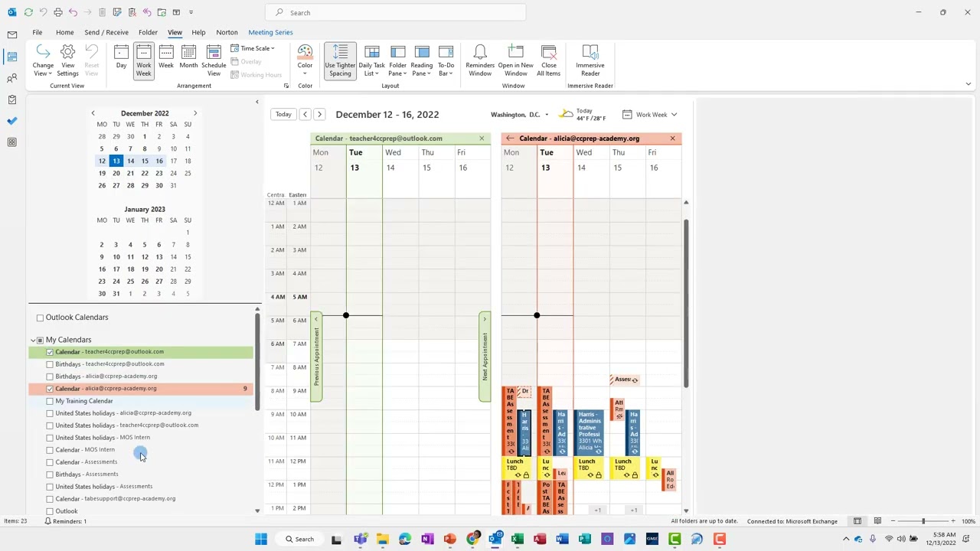Go back to previous week
Image resolution: width=980 pixels, height=551 pixels.
pyautogui.click(x=305, y=115)
